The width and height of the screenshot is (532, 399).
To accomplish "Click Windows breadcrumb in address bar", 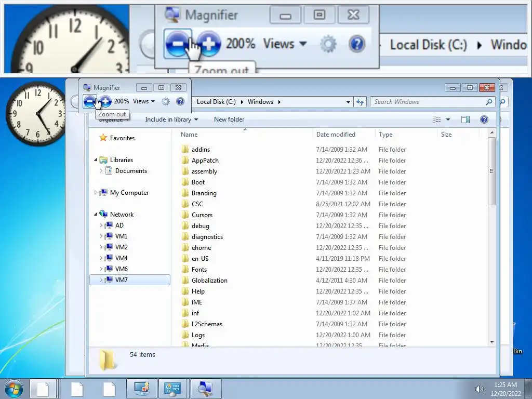I will [x=260, y=102].
